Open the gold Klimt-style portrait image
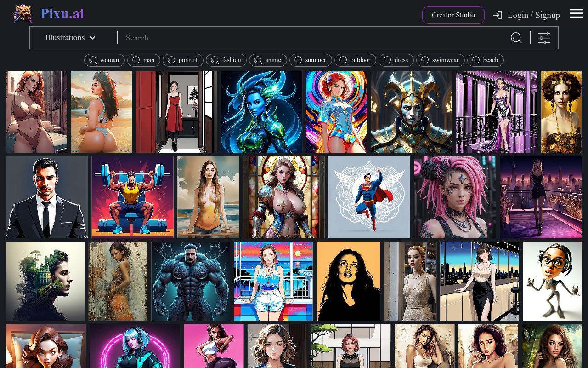The width and height of the screenshot is (588, 368). tap(561, 112)
